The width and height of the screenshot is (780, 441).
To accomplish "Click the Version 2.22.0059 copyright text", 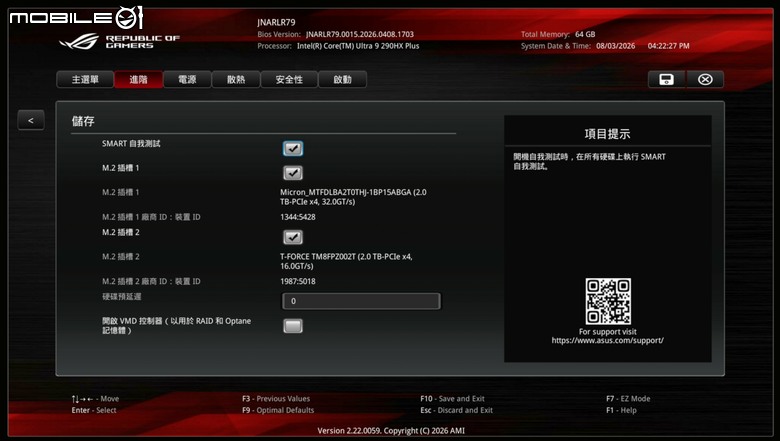I will pyautogui.click(x=391, y=431).
